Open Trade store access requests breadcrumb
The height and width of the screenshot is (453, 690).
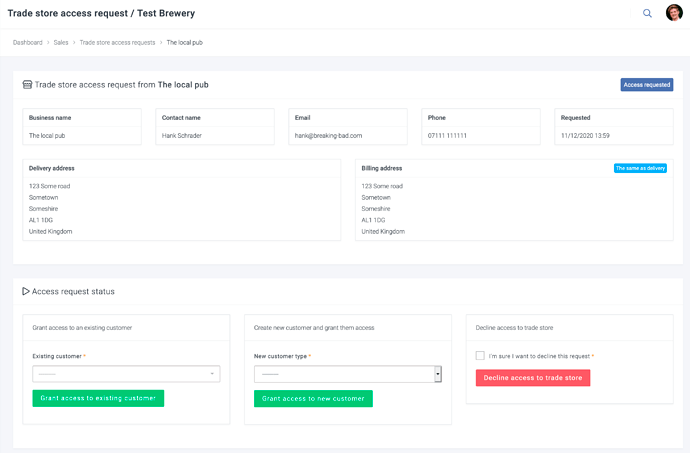(117, 43)
